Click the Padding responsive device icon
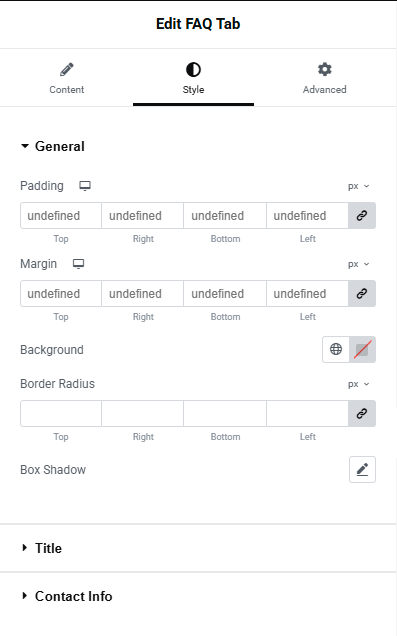 [85, 186]
